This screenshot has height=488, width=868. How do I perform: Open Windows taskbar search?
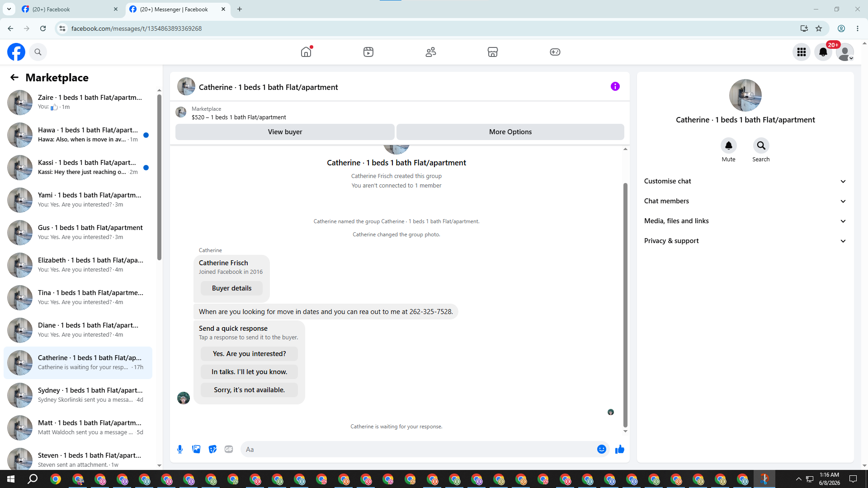[x=33, y=479]
